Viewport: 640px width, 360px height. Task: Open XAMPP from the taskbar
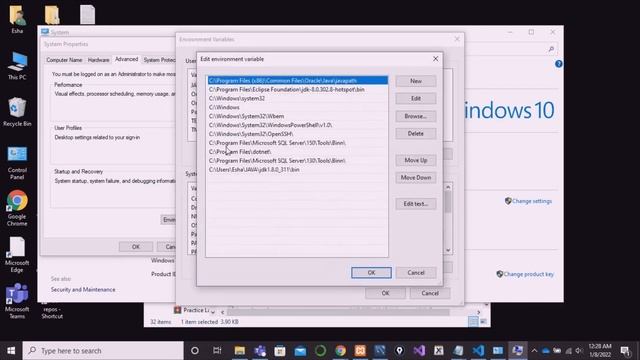tap(360, 351)
